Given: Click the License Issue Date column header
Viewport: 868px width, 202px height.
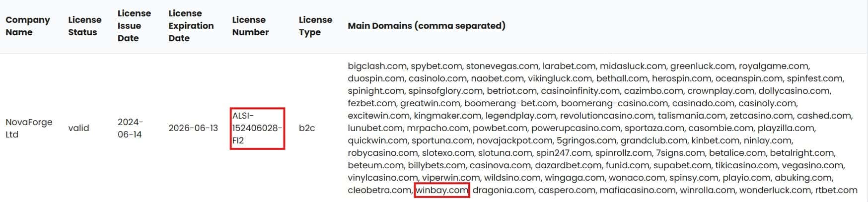Looking at the screenshot, I should pos(134,26).
